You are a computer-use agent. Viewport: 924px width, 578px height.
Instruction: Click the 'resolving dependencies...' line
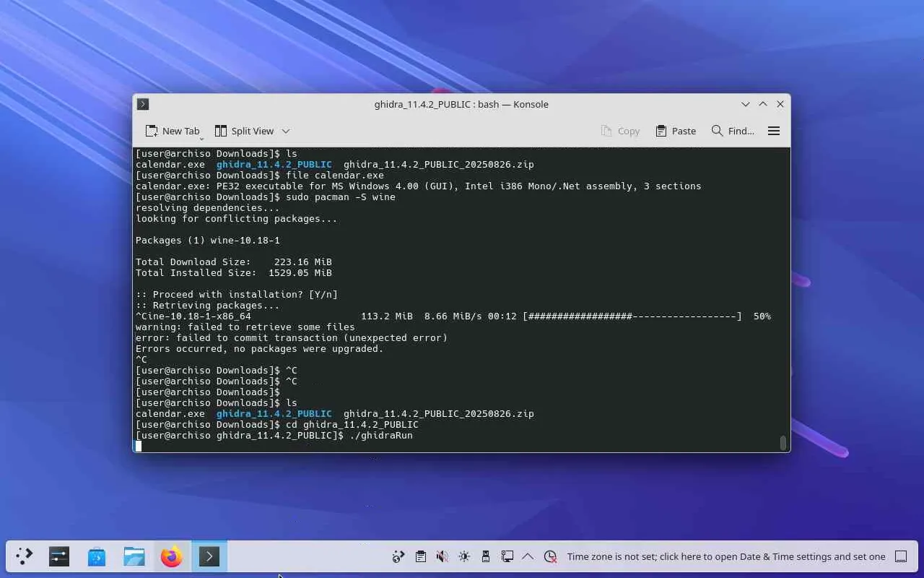208,208
